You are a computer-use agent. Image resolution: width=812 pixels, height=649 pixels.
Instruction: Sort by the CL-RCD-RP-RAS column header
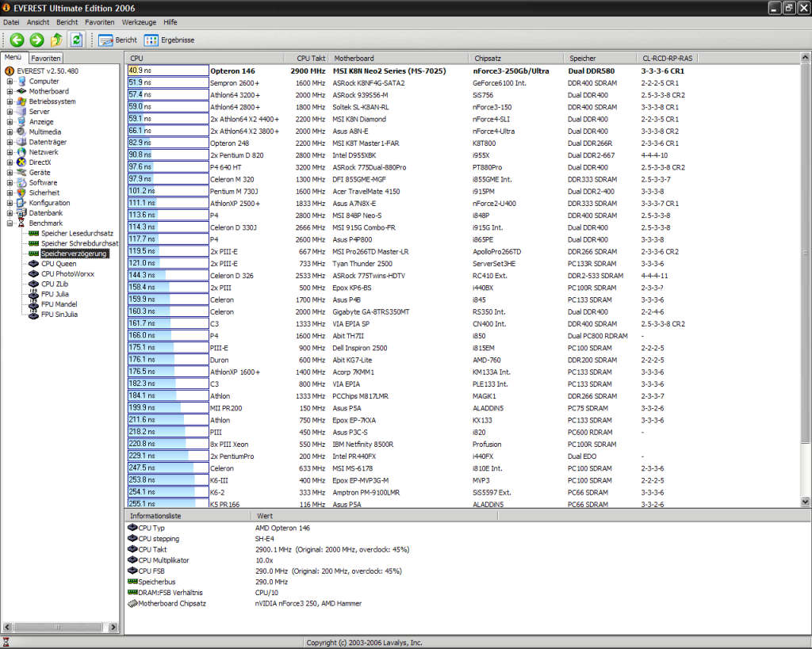click(668, 58)
